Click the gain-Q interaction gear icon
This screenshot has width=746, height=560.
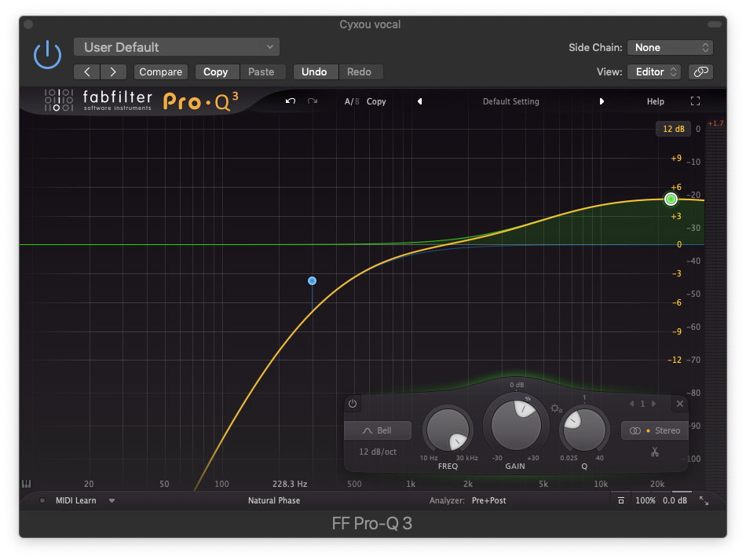(x=556, y=408)
